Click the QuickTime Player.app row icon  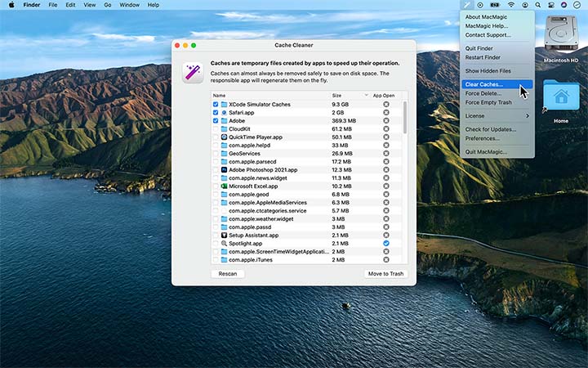pos(224,137)
